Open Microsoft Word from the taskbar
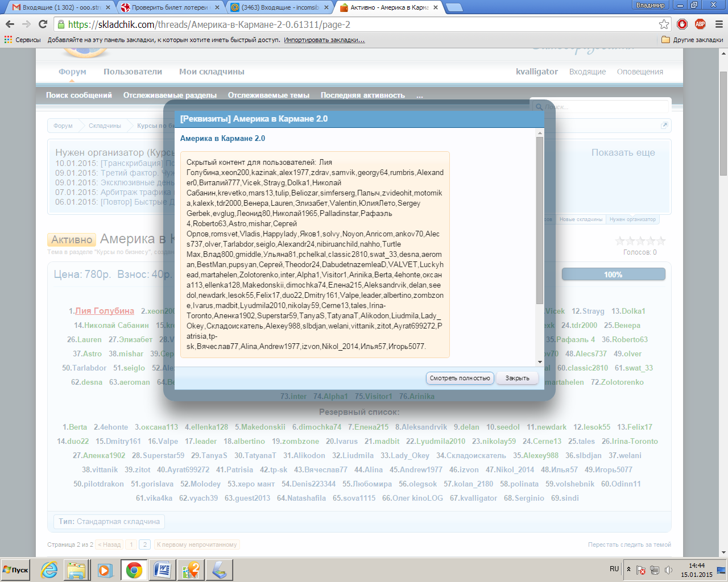The height and width of the screenshot is (582, 728). tap(162, 569)
